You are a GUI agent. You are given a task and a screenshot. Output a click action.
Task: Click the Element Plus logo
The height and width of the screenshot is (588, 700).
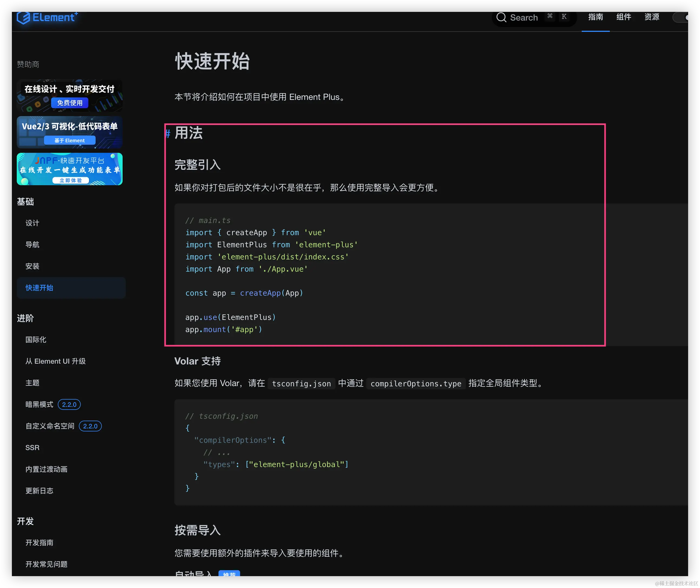pyautogui.click(x=47, y=17)
